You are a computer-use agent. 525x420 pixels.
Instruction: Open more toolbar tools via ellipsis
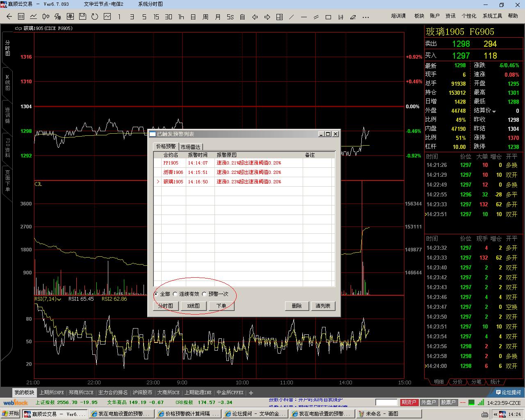366,17
